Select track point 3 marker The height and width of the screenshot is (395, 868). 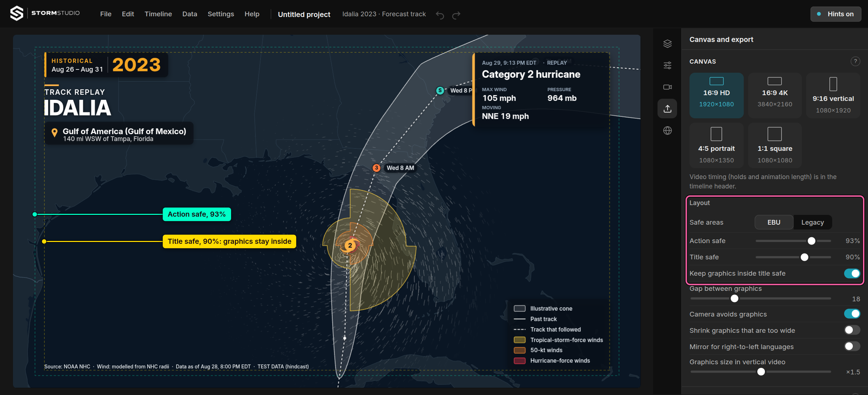tap(376, 168)
